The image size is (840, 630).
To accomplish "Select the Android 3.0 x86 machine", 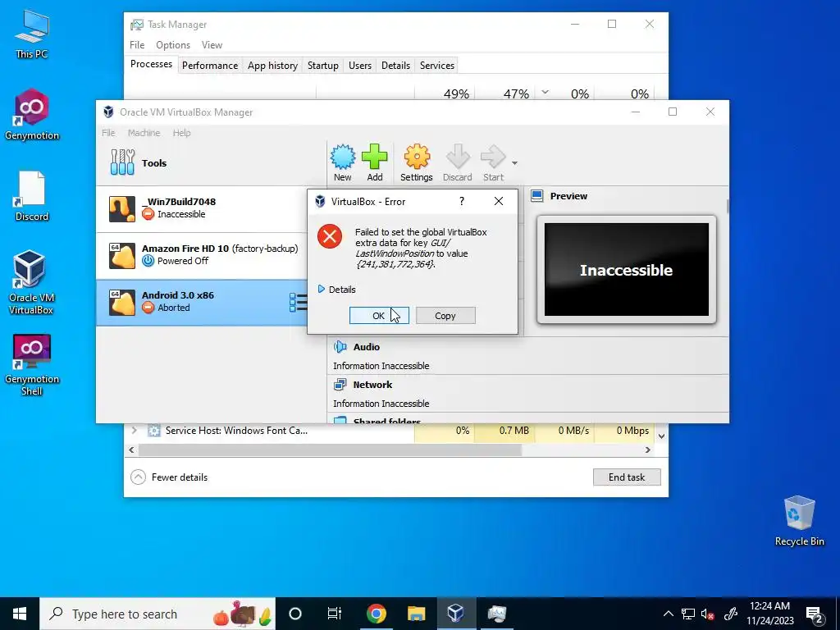I will pos(202,302).
